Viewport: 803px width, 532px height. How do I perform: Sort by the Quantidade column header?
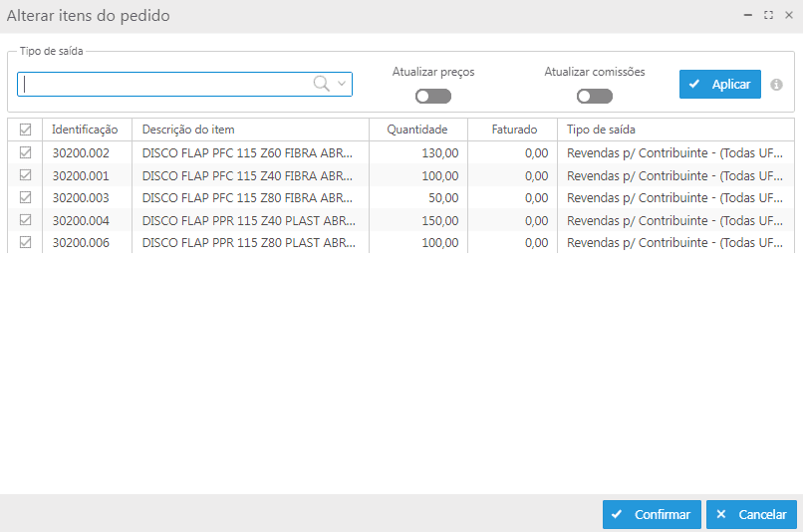coord(416,130)
